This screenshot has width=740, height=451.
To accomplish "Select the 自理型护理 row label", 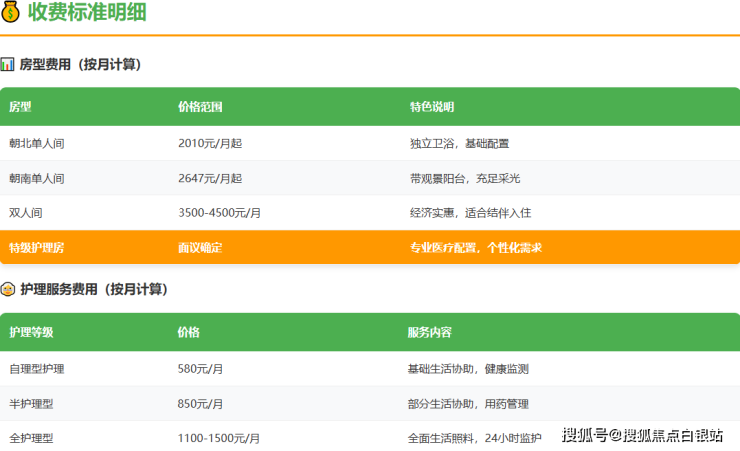I will coord(37,369).
